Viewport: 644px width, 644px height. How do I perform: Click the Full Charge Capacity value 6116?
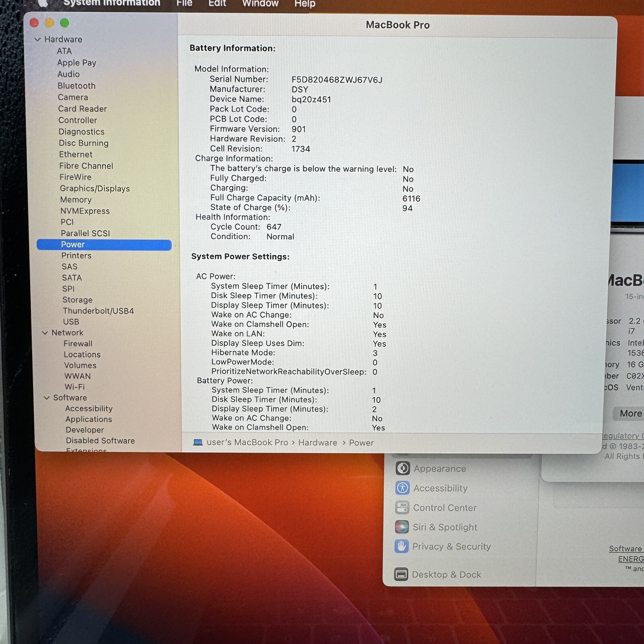point(411,198)
